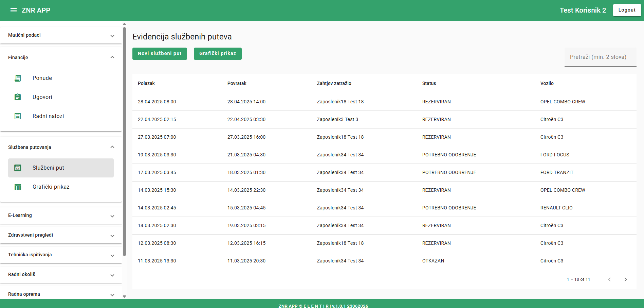This screenshot has height=308, width=644.
Task: Select row with departure 14.03.2025 15:30
Action: pos(384,190)
